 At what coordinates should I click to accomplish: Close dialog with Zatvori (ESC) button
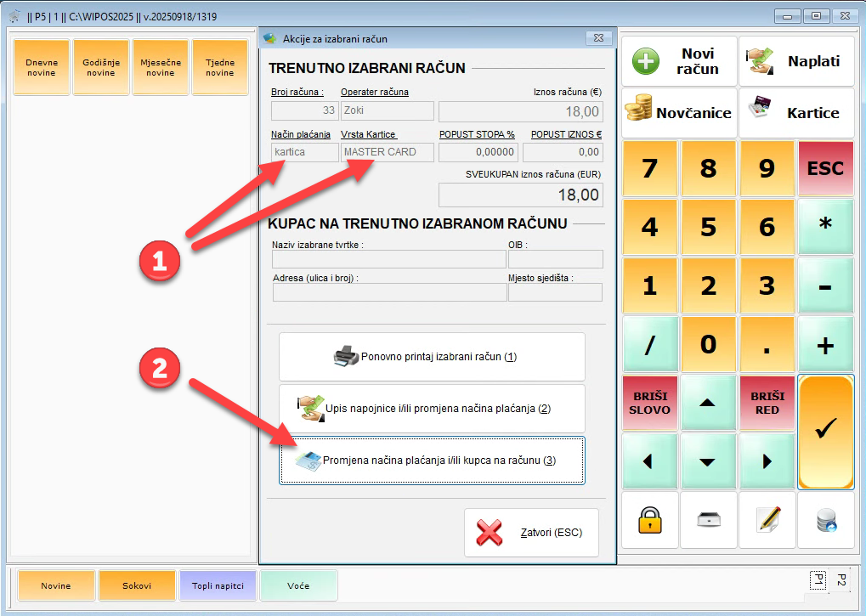tap(531, 533)
